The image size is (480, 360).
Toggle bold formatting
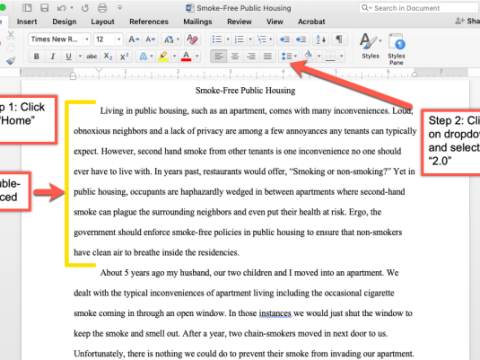pos(37,56)
